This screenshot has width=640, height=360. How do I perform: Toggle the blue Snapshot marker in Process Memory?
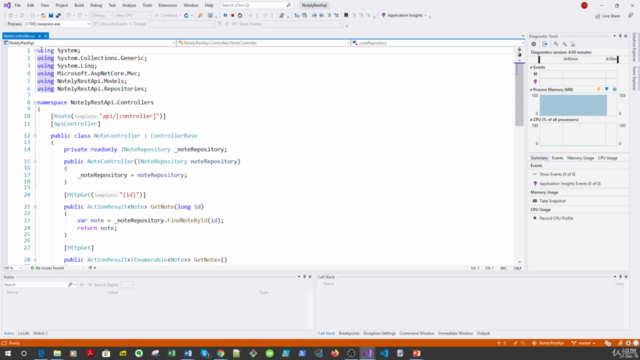607,89
